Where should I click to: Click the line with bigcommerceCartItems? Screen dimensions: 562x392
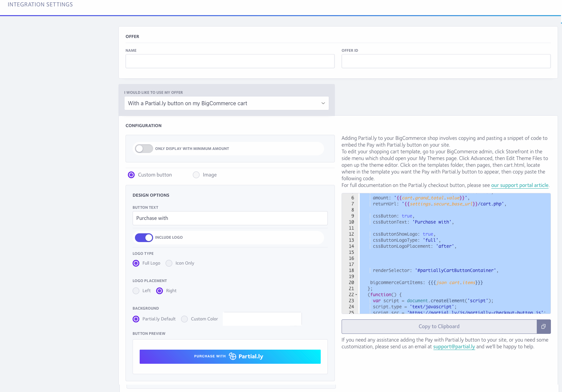coord(426,283)
